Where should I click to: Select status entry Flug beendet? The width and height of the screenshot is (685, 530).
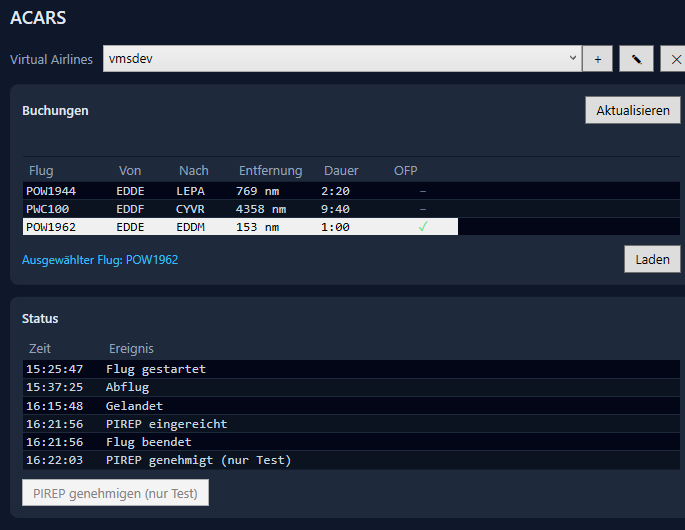[x=351, y=442]
